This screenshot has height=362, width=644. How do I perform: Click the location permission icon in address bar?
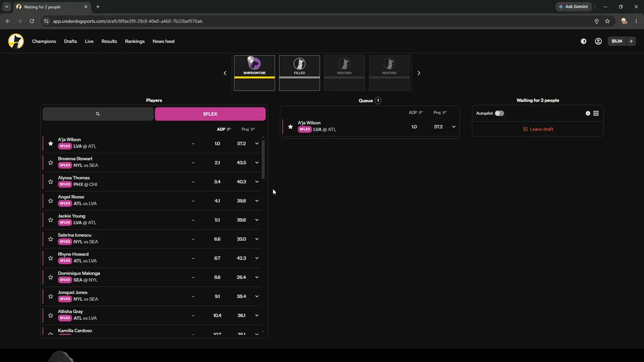[597, 21]
